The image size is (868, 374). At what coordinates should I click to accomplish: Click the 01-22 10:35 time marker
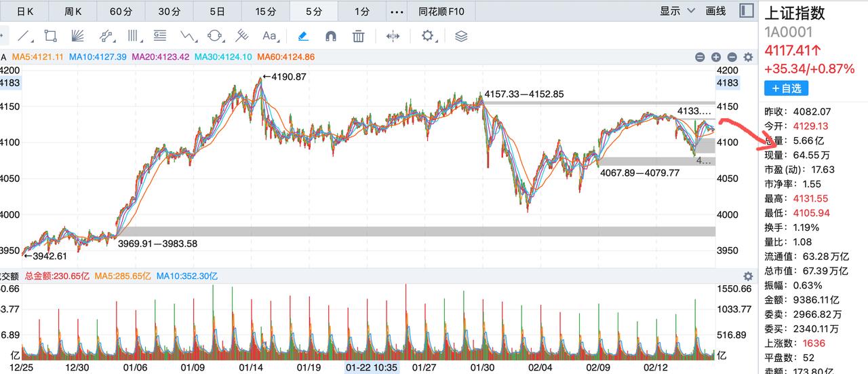[x=372, y=367]
